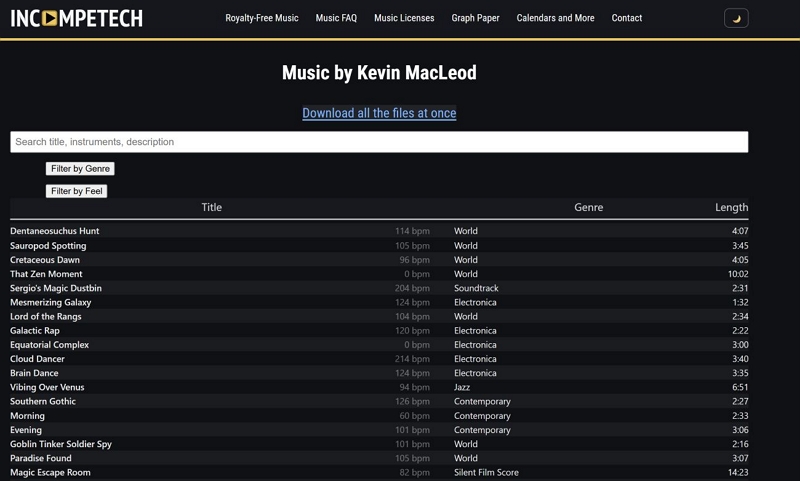This screenshot has height=481, width=800.
Task: Open Calendars and More
Action: click(555, 18)
